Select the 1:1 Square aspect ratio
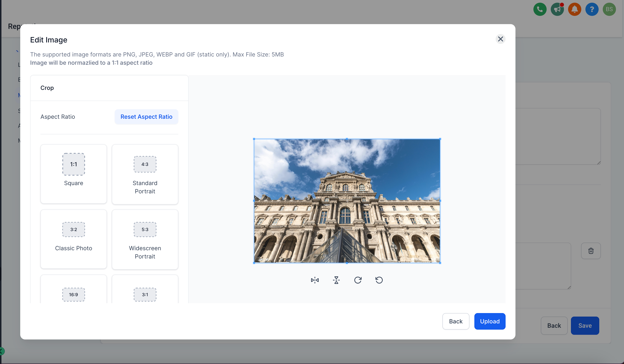624x364 pixels. (73, 174)
